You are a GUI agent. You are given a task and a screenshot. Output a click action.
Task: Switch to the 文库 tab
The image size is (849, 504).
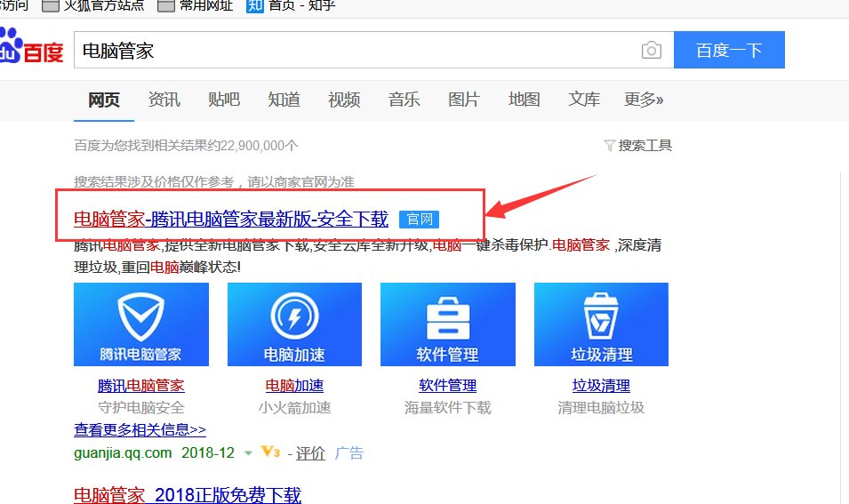(584, 100)
